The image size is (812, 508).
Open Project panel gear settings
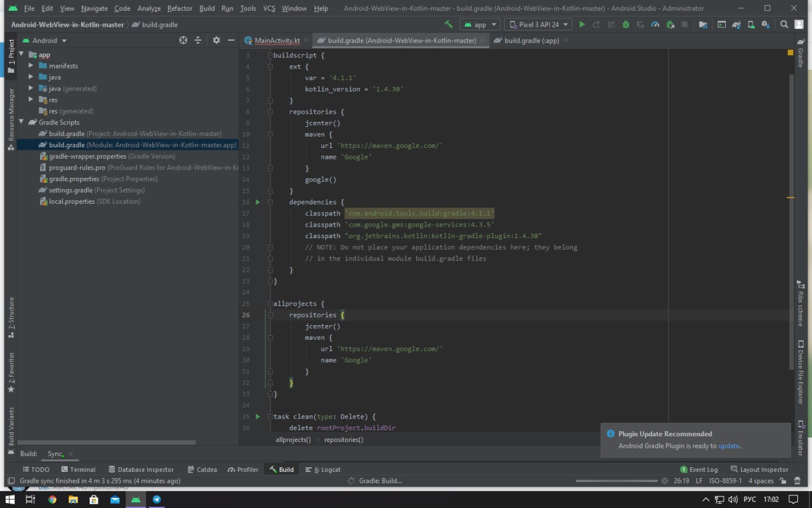click(216, 40)
